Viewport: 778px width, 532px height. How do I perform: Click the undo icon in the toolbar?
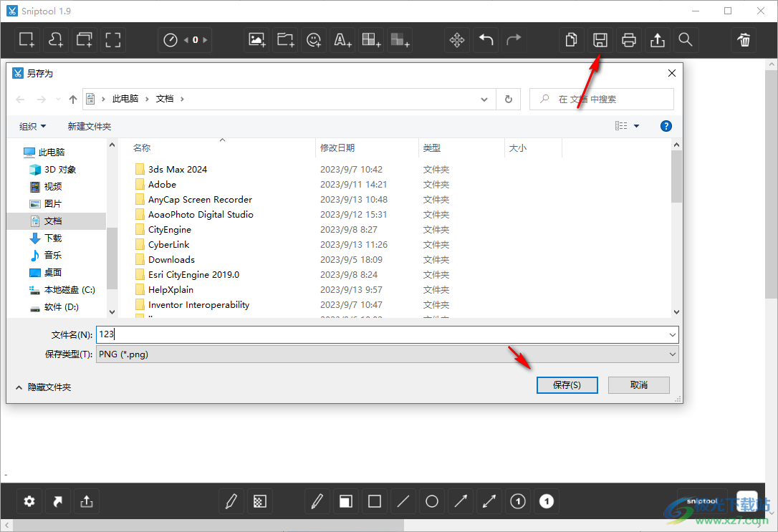(486, 40)
